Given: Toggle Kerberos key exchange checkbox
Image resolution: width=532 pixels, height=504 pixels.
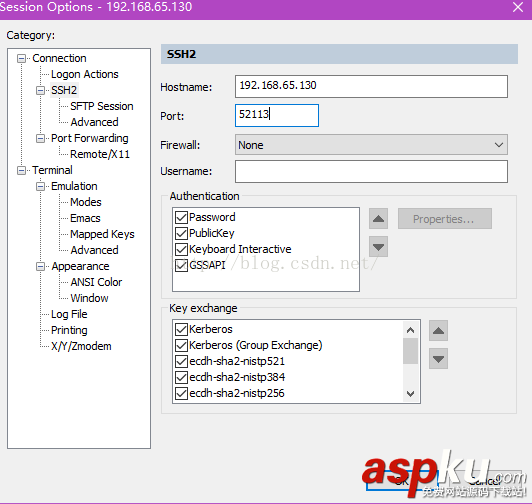Looking at the screenshot, I should (182, 329).
